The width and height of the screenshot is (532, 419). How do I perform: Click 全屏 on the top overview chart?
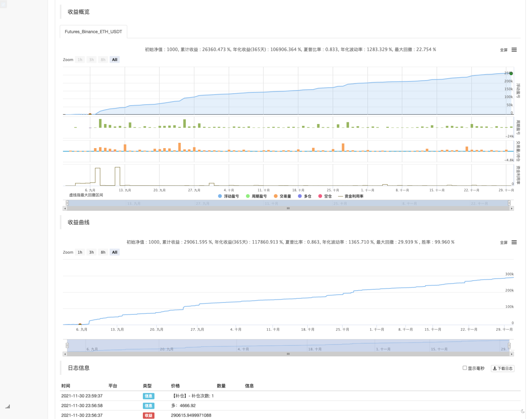tap(504, 50)
